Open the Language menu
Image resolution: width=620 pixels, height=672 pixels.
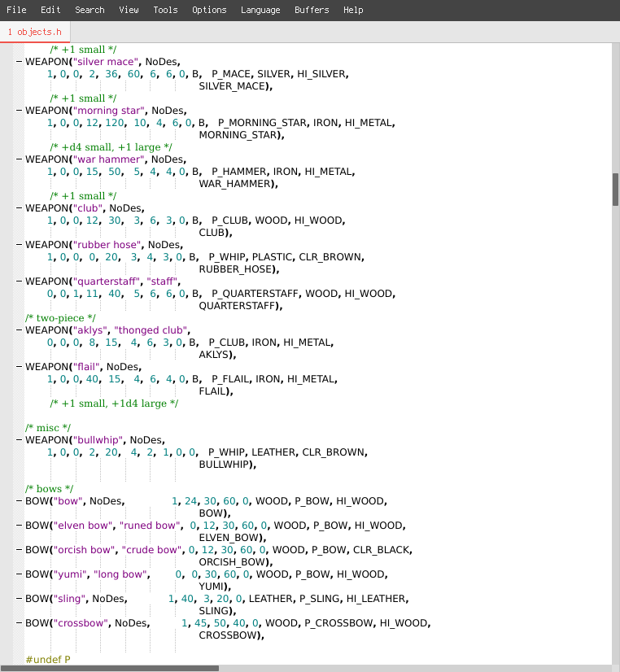(260, 10)
